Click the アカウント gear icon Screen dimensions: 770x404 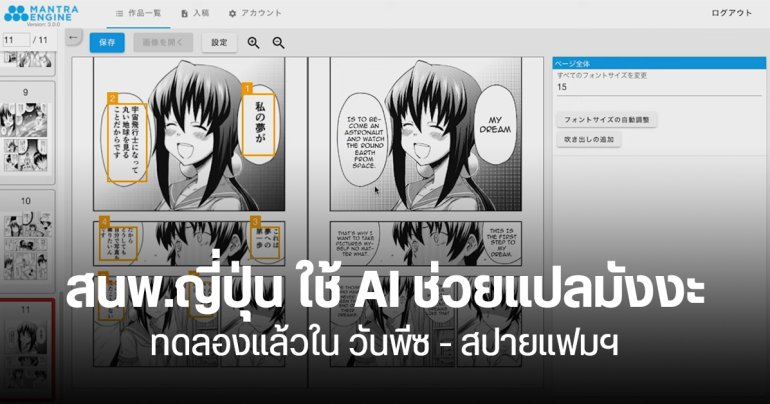coord(232,14)
